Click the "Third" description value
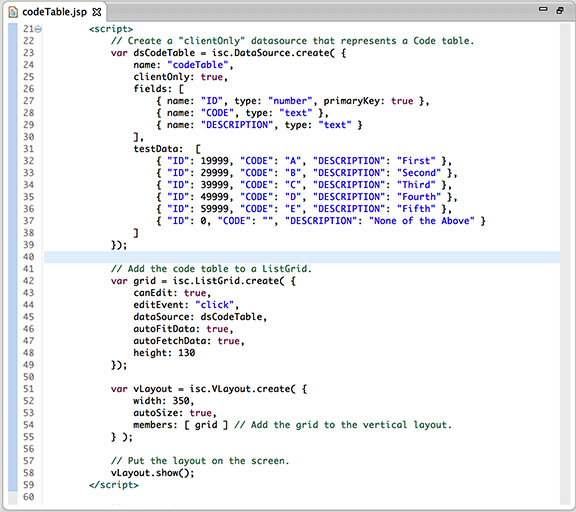Screen dimensions: 576x512 point(416,185)
